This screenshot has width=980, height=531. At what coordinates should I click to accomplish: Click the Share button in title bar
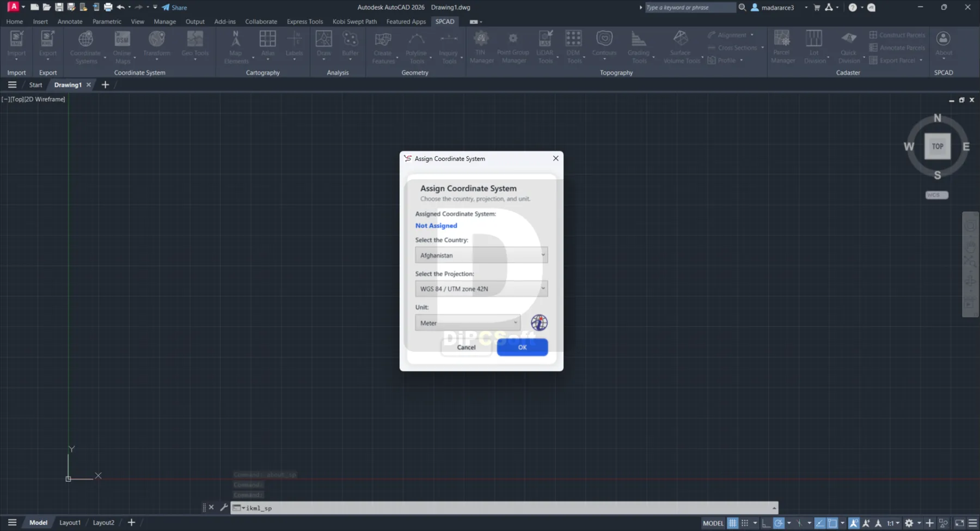(174, 8)
